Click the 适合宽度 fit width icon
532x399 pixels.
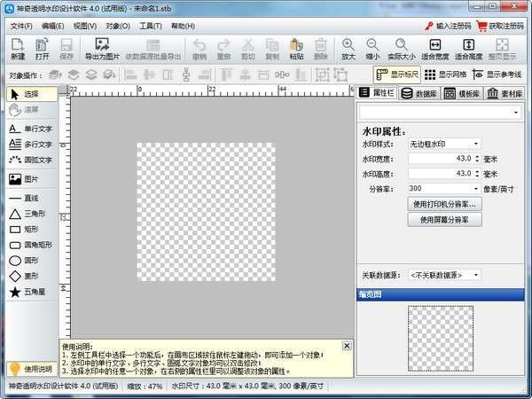pyautogui.click(x=435, y=49)
